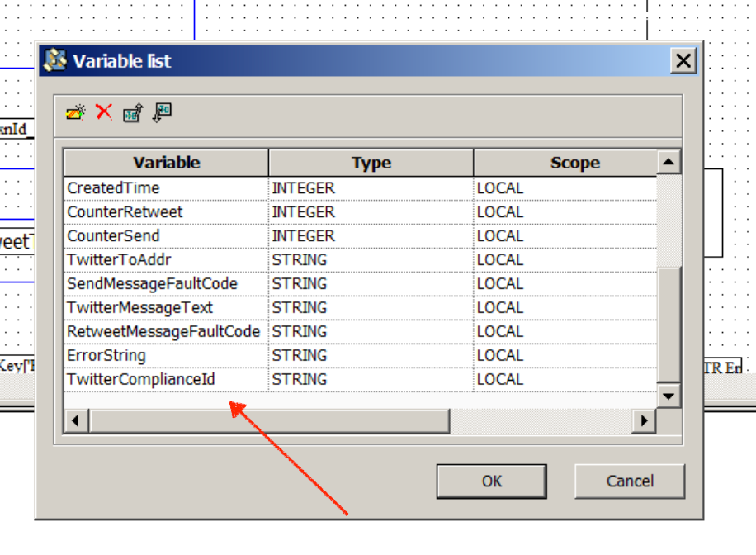
Task: Close the Variable list dialog
Action: tap(683, 61)
